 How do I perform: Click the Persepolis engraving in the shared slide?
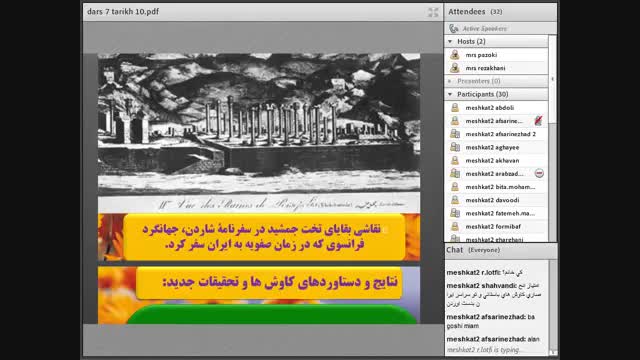click(259, 132)
